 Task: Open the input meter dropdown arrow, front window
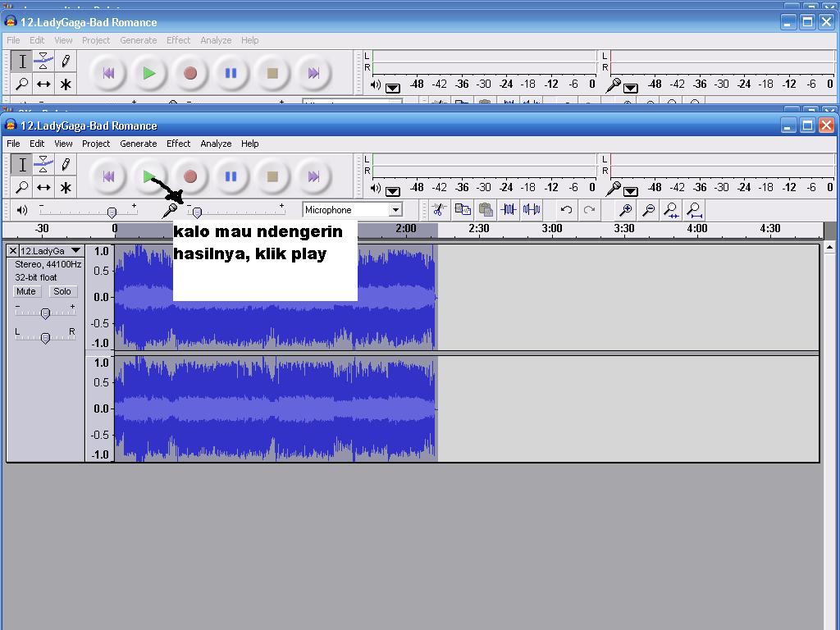point(631,191)
